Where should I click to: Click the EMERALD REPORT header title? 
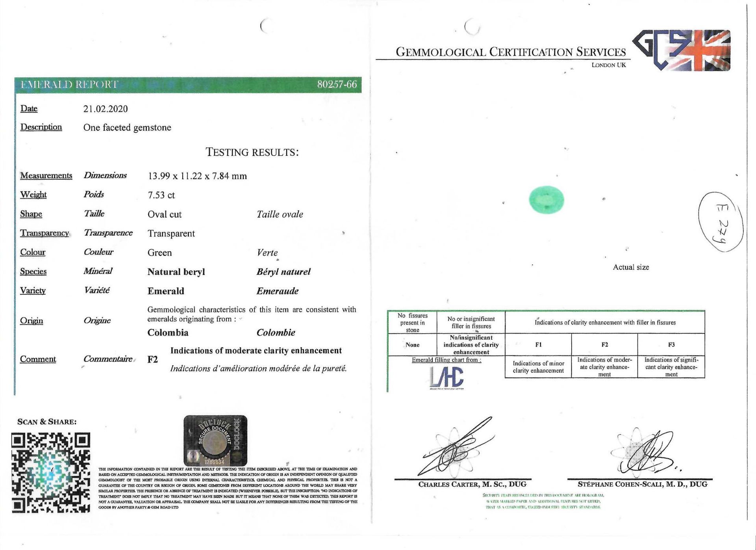click(69, 84)
